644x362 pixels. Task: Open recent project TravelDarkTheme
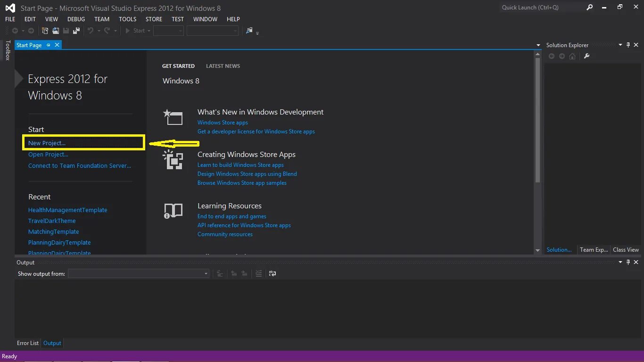(x=52, y=221)
